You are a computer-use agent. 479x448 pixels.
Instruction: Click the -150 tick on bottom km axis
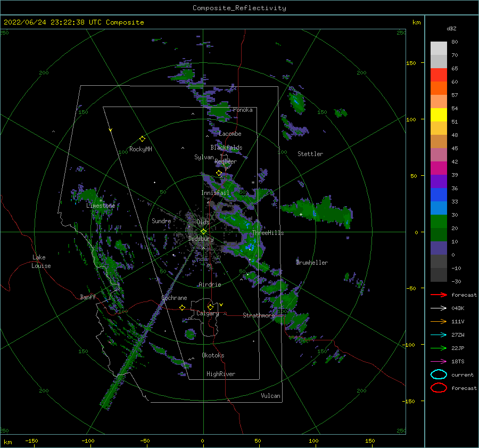(31, 441)
